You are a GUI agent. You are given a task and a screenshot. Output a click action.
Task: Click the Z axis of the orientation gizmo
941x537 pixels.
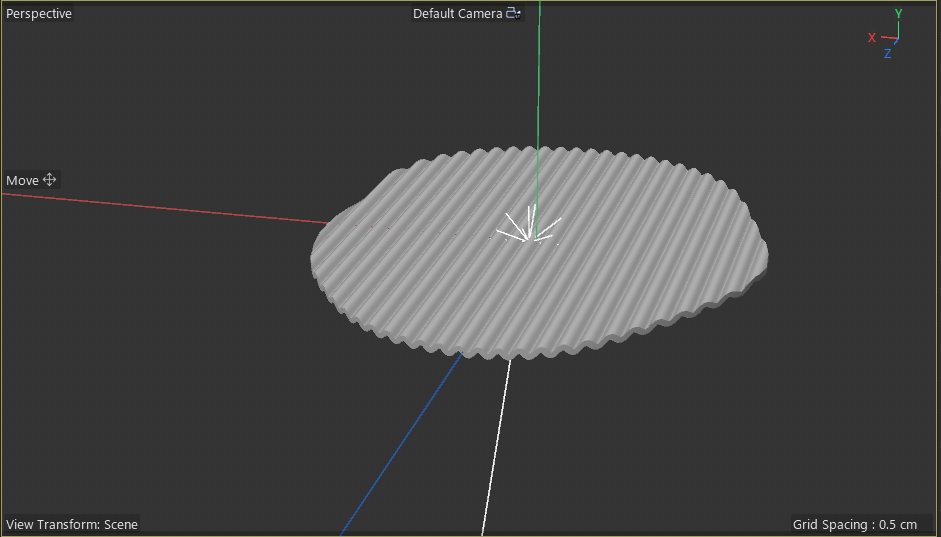click(x=888, y=53)
